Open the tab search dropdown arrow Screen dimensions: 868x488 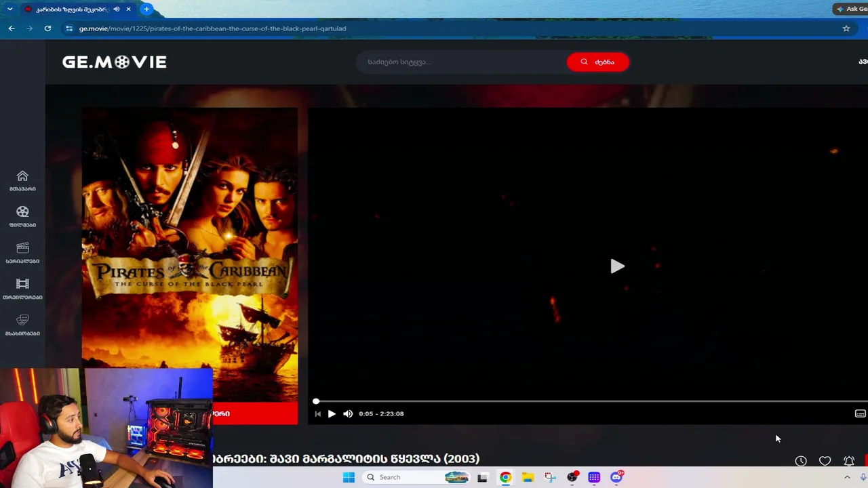[9, 9]
